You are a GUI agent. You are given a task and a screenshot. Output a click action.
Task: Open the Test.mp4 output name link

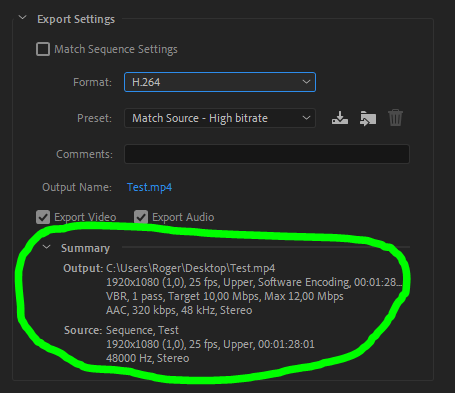149,187
